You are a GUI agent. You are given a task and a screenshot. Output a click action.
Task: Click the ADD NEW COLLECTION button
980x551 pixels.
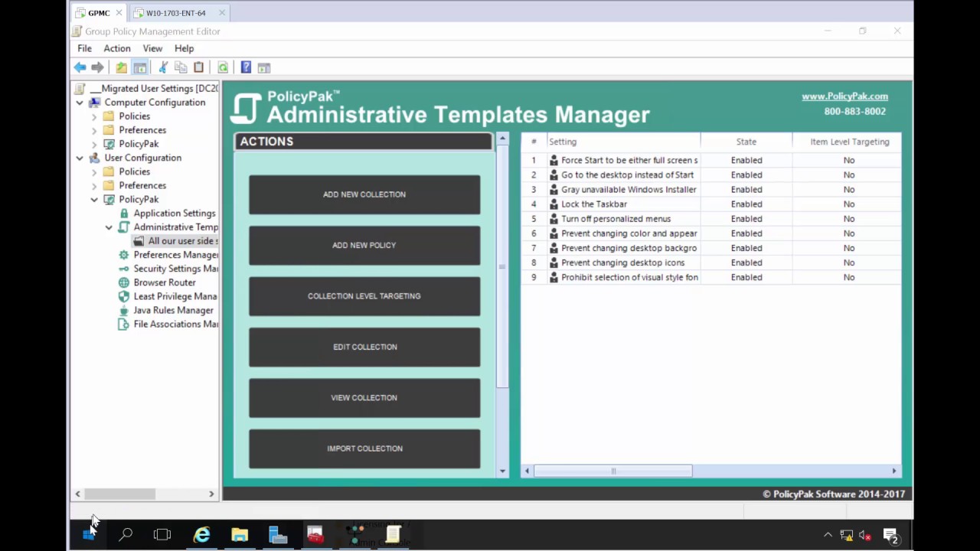pos(364,194)
